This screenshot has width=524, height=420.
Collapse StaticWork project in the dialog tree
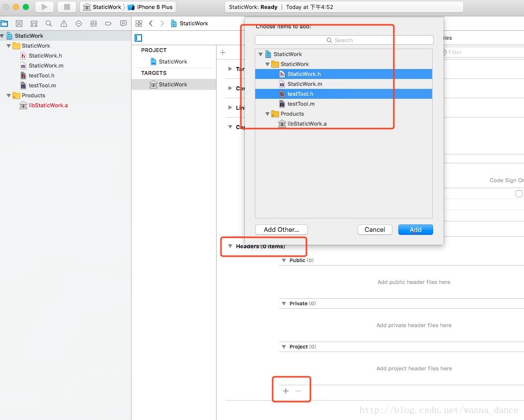tap(260, 54)
